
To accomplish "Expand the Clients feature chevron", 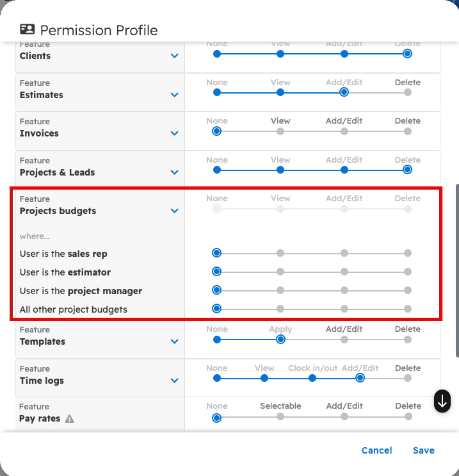I will (x=174, y=56).
